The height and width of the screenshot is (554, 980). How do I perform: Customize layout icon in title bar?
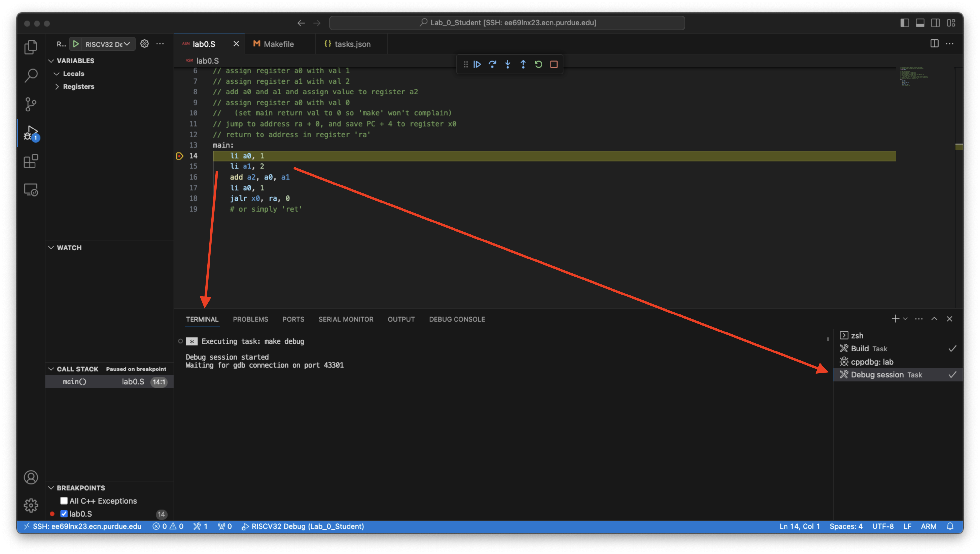point(951,23)
